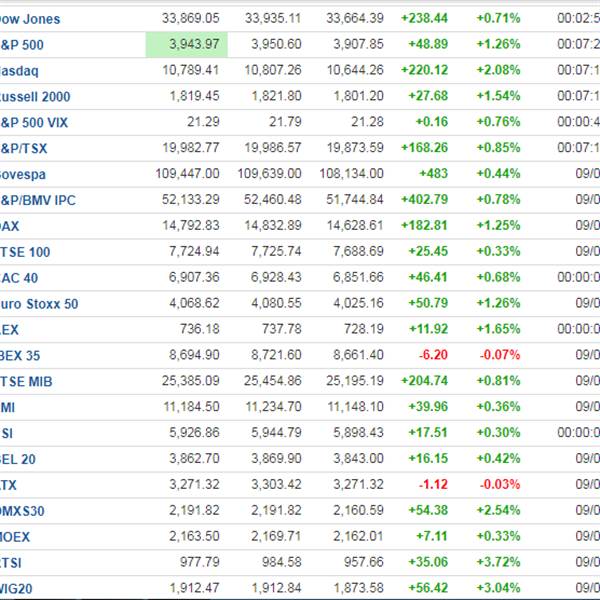Open the AEX index link
Viewport: 600px width, 600px height.
tap(9, 330)
